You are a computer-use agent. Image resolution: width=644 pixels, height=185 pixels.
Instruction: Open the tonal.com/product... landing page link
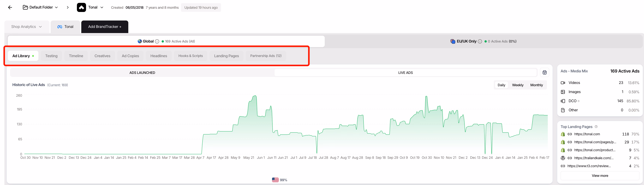click(595, 150)
